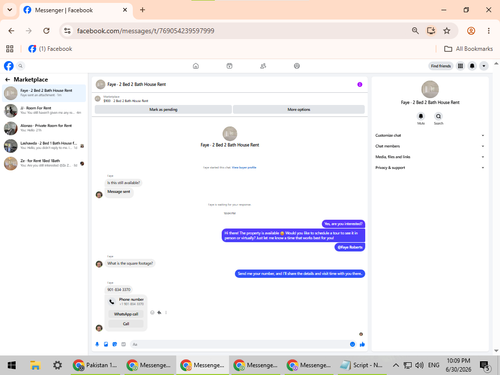Open the account dropdown arrow in header
The width and height of the screenshot is (500, 375).
click(484, 66)
